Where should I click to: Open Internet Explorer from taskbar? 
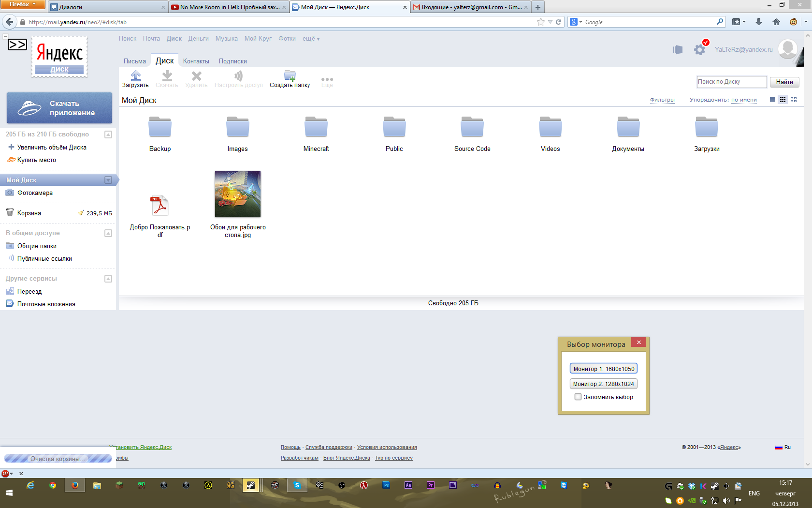point(30,485)
